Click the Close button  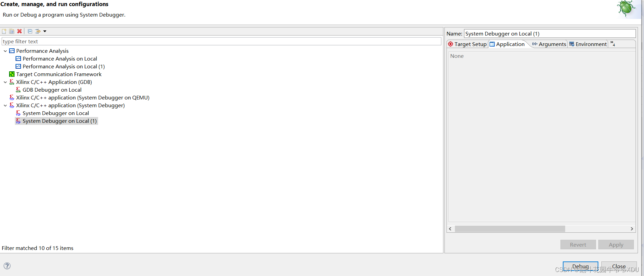pyautogui.click(x=619, y=266)
